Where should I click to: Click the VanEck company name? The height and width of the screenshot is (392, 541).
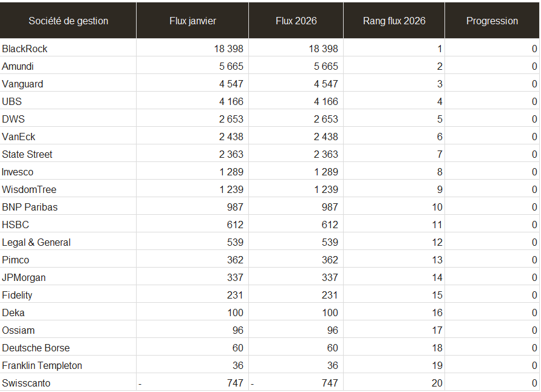pyautogui.click(x=19, y=137)
